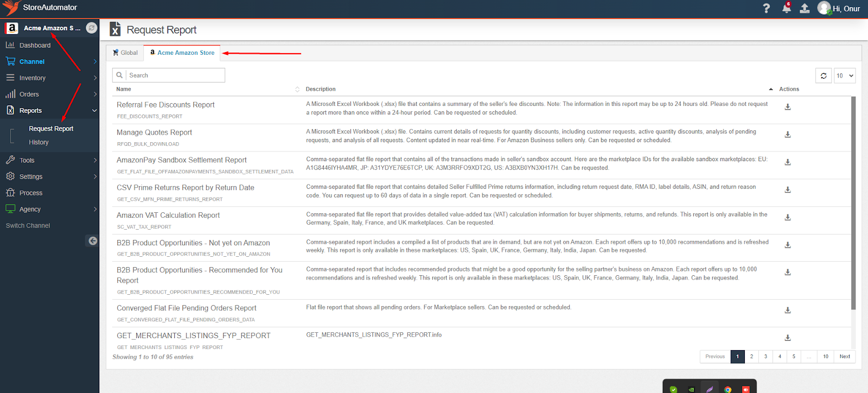Viewport: 868px width, 393px height.
Task: Jump to page 10
Action: pos(826,357)
